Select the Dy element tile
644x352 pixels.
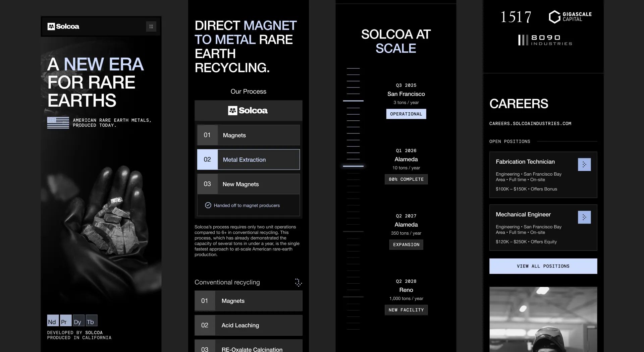(78, 320)
